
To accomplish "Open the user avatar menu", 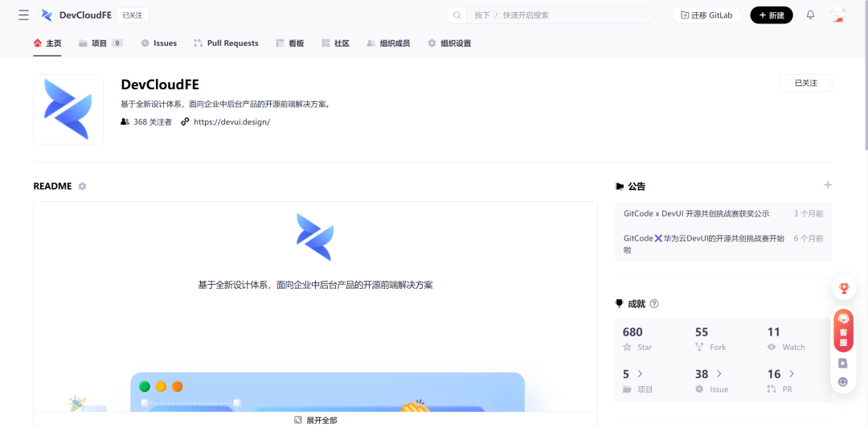I will tap(838, 15).
